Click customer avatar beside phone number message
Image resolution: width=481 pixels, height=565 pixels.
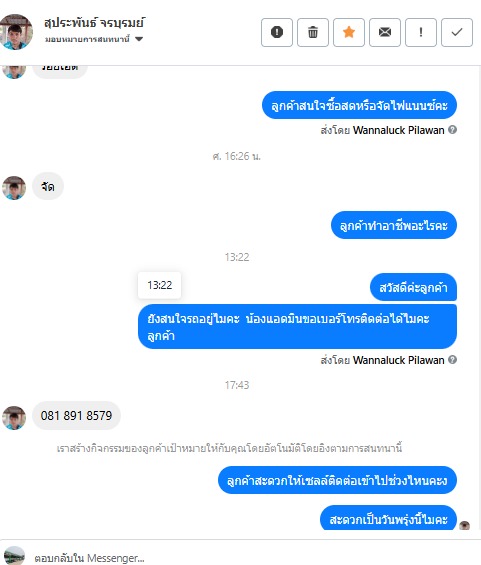14,418
